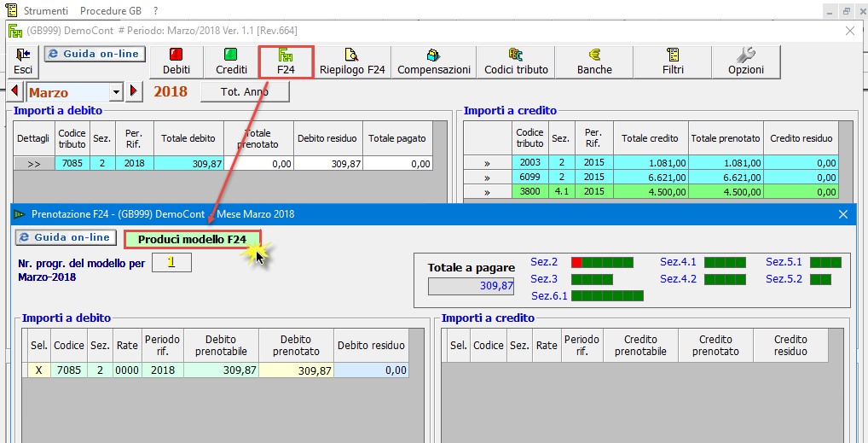
Task: Toggle the X selection for code 7085
Action: click(x=38, y=370)
